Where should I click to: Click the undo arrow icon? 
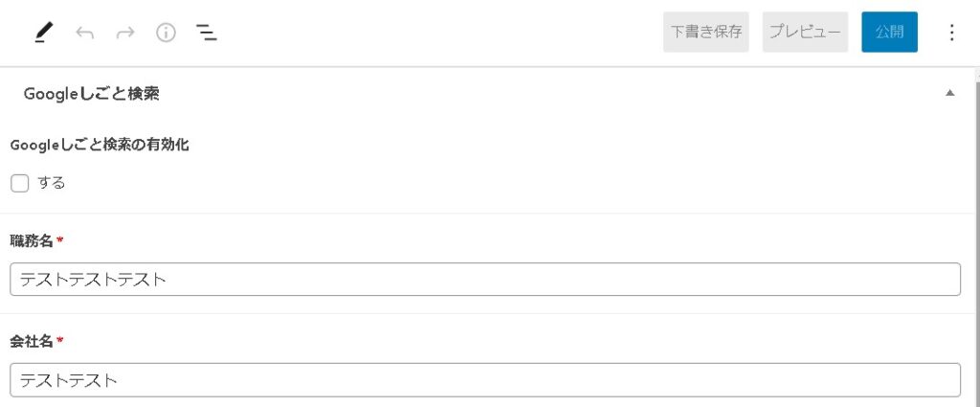[85, 33]
